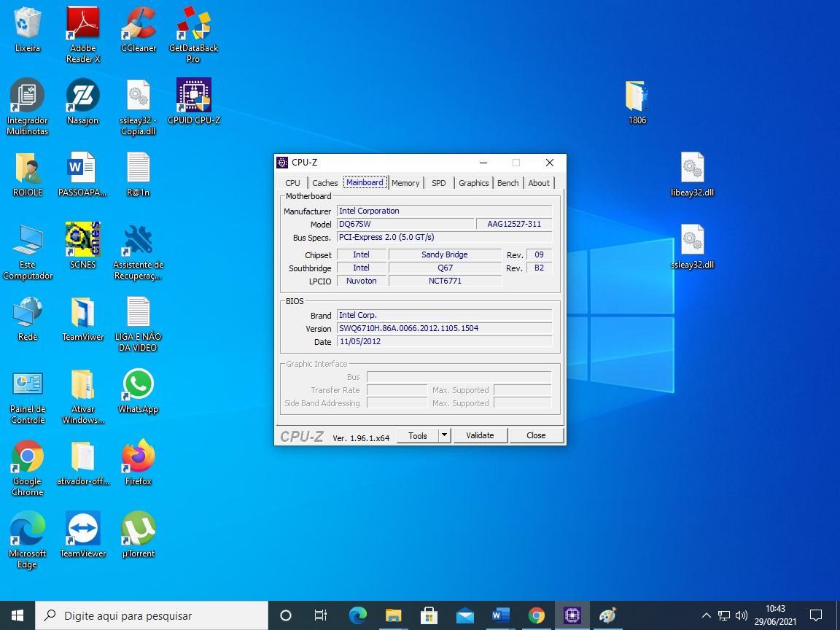Open Assistente de Recuperação shortcut
This screenshot has height=630, width=840.
click(139, 252)
